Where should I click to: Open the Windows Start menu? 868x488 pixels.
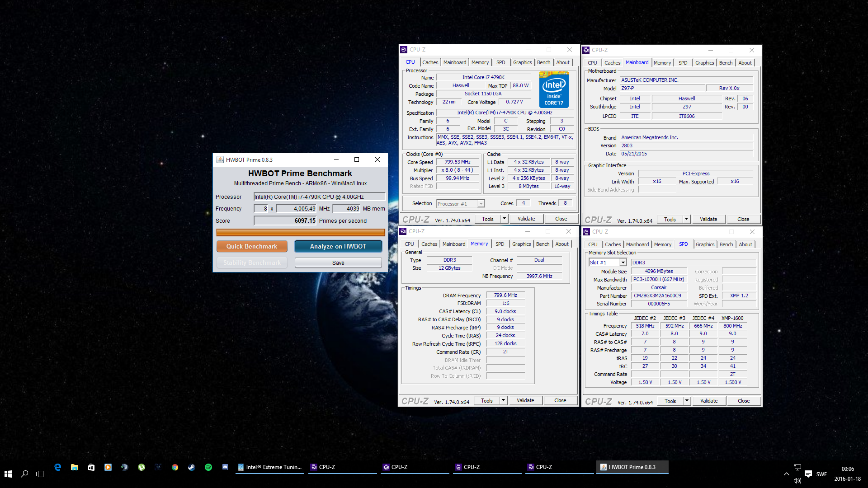coord(8,474)
